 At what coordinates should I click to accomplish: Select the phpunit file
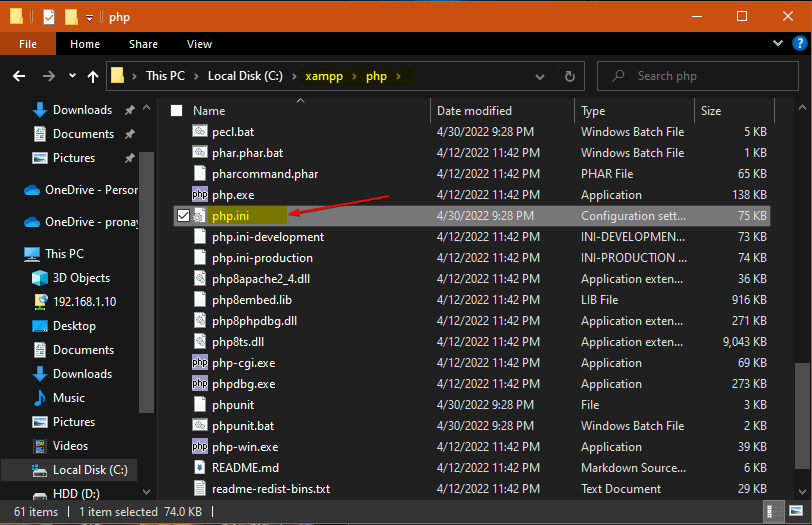coord(233,405)
